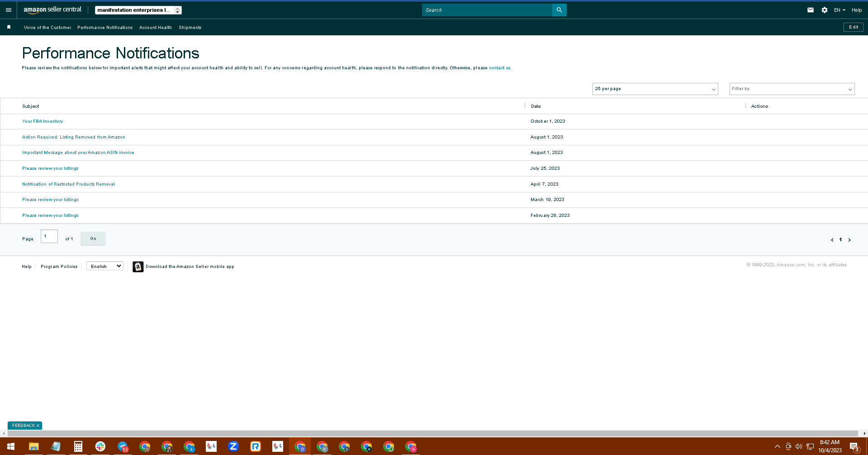Image resolution: width=868 pixels, height=455 pixels.
Task: Open the Shipments nav item
Action: [x=190, y=28]
